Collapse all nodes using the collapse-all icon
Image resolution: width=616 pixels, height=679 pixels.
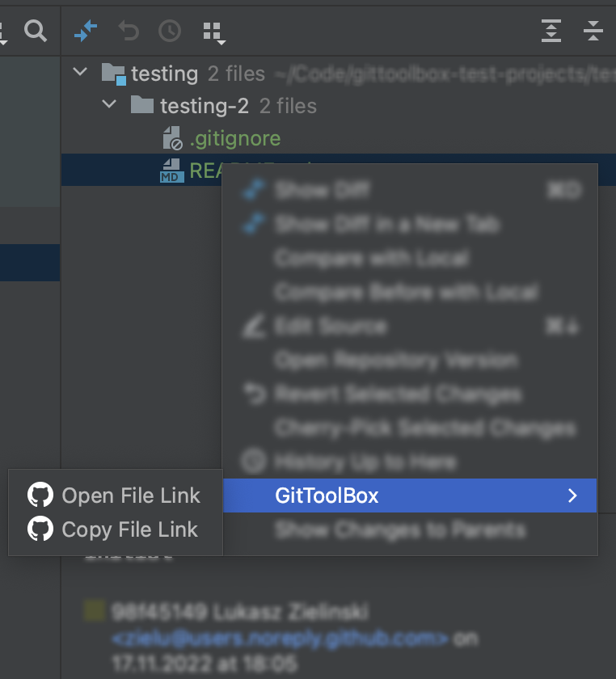(593, 32)
